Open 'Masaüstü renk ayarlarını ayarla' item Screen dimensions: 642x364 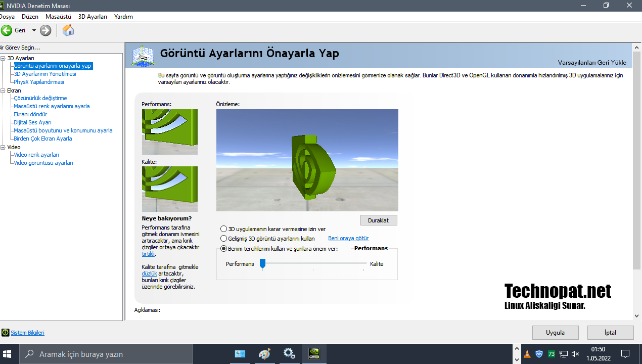coord(52,106)
